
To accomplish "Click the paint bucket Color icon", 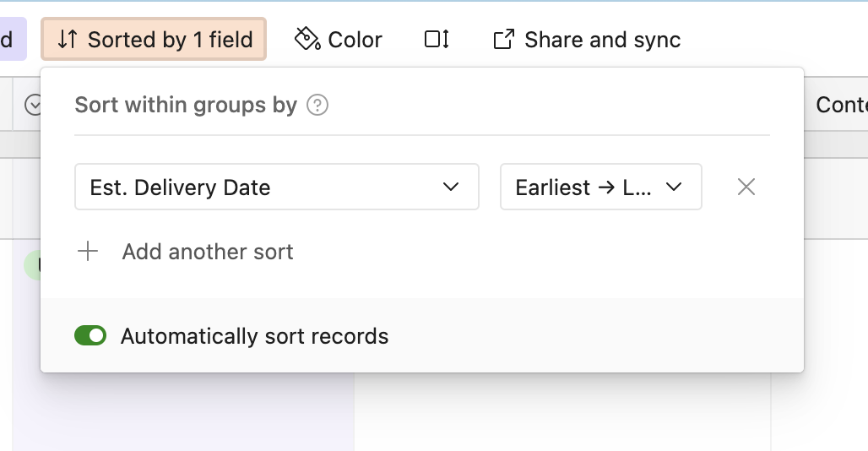I will coord(307,39).
